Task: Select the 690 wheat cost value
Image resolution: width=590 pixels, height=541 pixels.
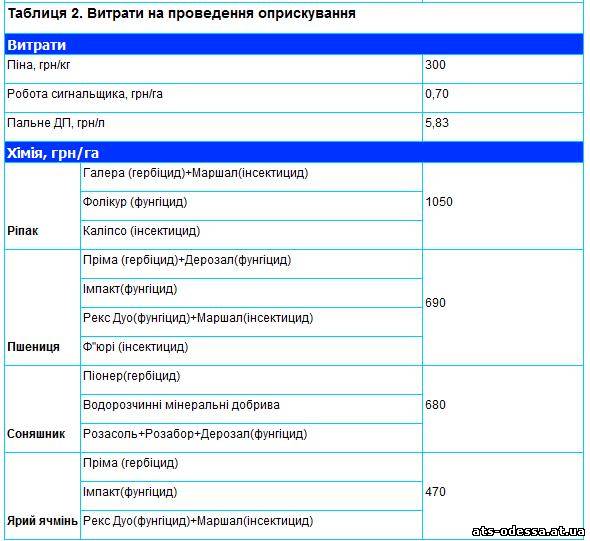Action: point(435,302)
